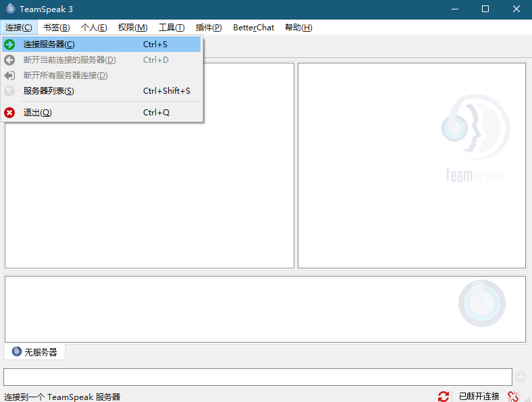Screen dimensions: 532x402
Task: Open the BetterChat menu
Action: (x=253, y=28)
